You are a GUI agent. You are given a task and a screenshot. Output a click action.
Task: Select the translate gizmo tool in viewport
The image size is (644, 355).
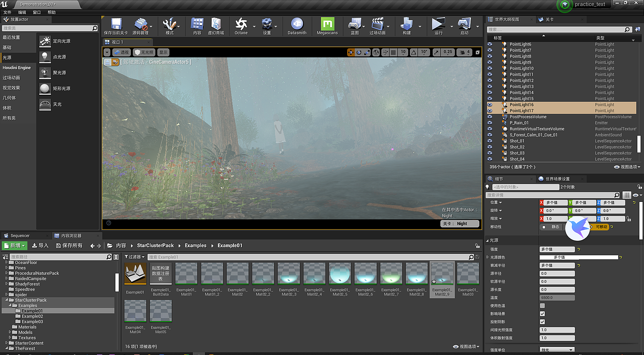pyautogui.click(x=351, y=52)
